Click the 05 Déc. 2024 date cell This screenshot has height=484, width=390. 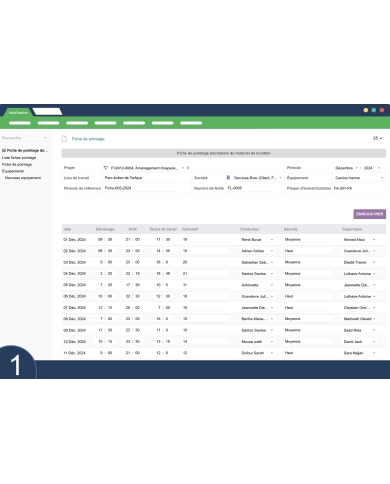(75, 285)
